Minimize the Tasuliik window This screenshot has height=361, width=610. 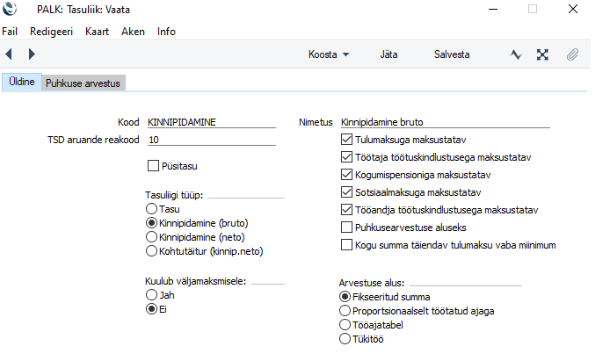(x=493, y=9)
